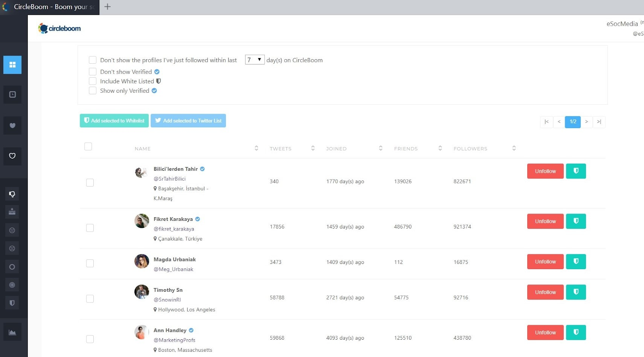Open a new browser tab

coord(107,6)
